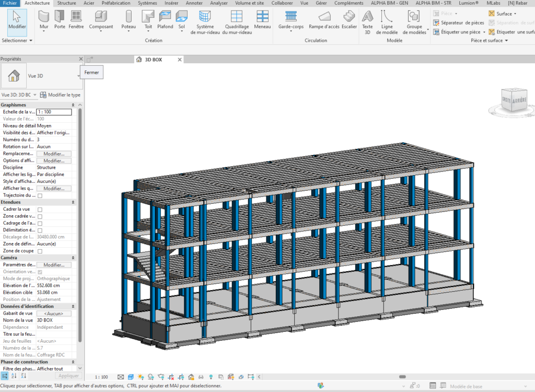535x392 pixels.
Task: Select the Garde-corps railing tool
Action: coord(290,20)
